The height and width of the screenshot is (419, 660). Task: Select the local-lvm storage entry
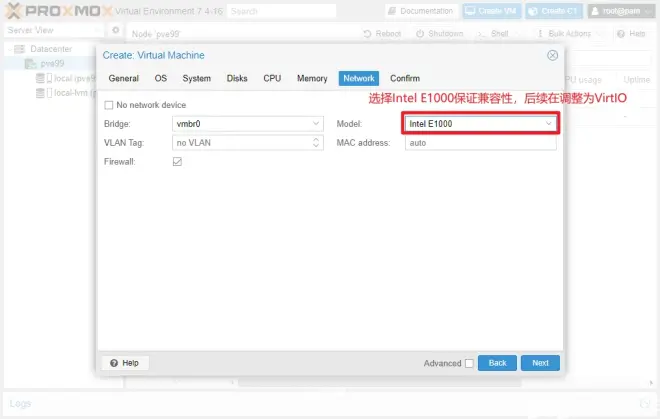67,93
